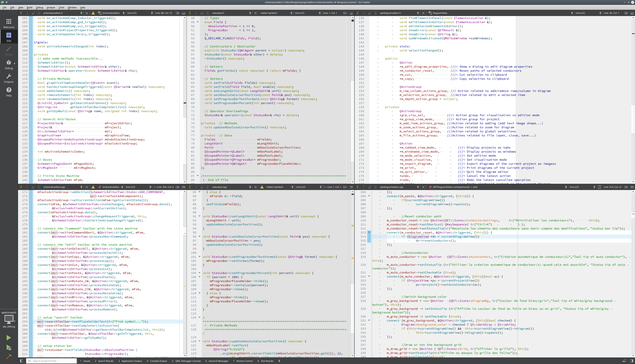Open Projects mode with wrench icon
Viewport: 635px width, 364px height.
[x=9, y=78]
